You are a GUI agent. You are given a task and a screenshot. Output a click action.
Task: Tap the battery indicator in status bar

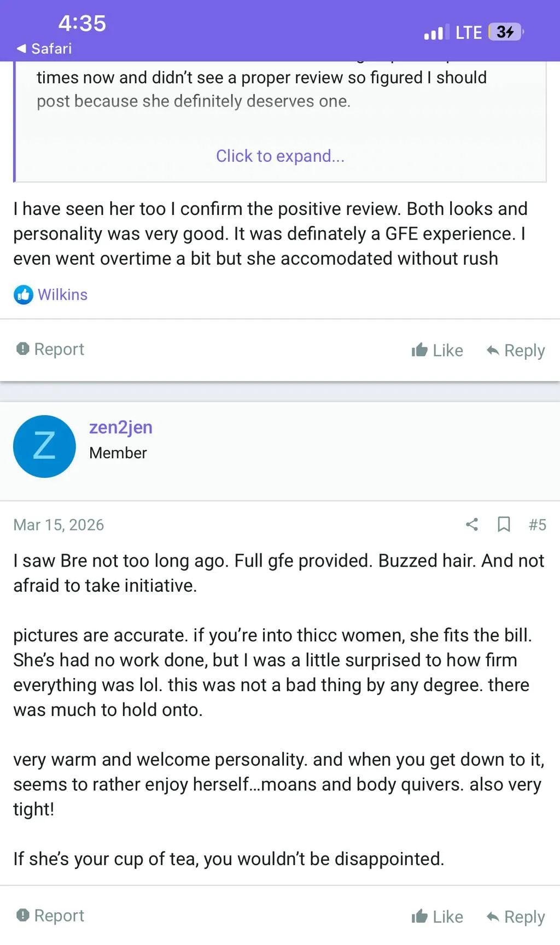pos(506,32)
